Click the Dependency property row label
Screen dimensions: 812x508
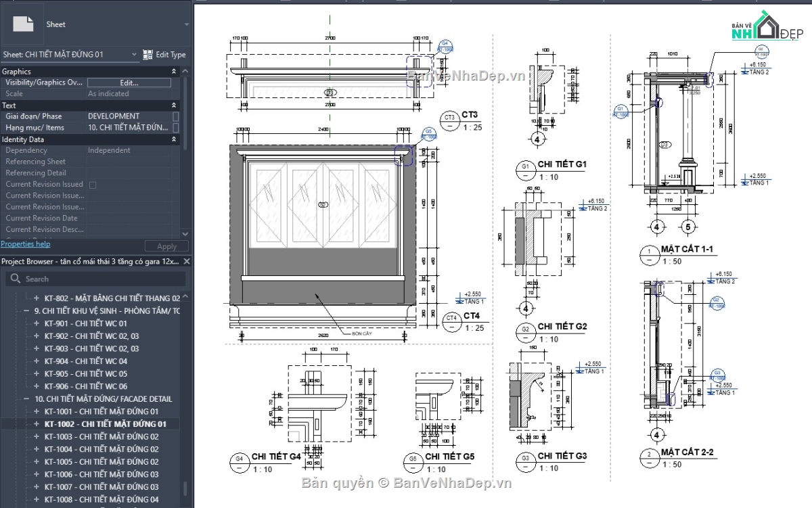tap(26, 151)
